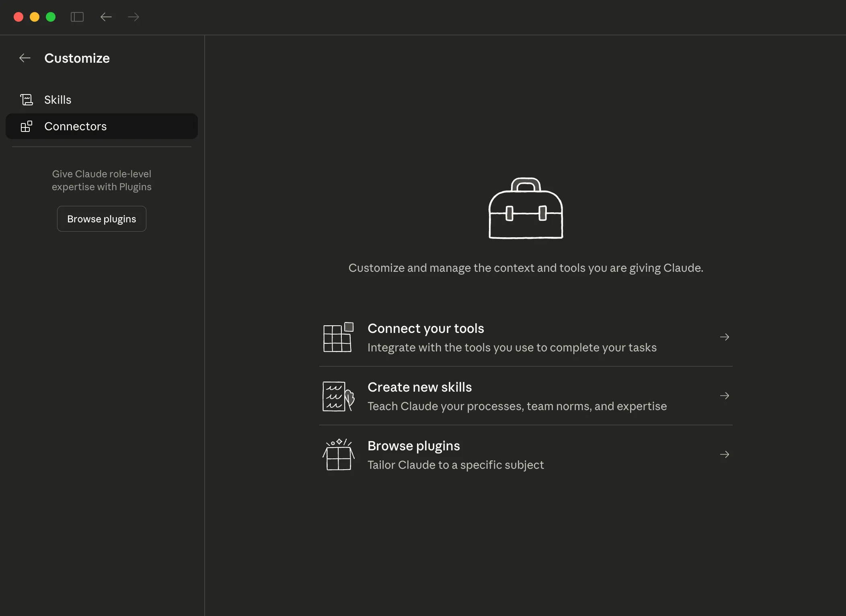Image resolution: width=846 pixels, height=616 pixels.
Task: Switch to the Skills section
Action: 57,99
